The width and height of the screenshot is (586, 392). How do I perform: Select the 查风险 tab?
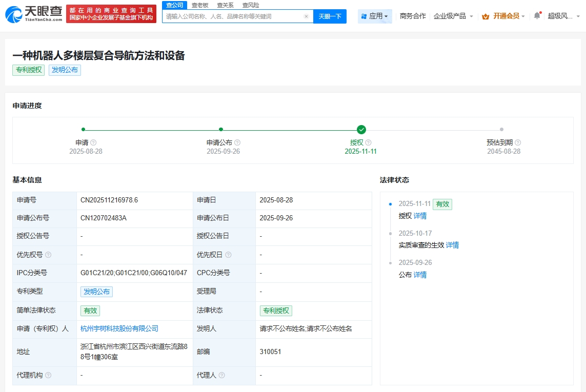point(250,5)
